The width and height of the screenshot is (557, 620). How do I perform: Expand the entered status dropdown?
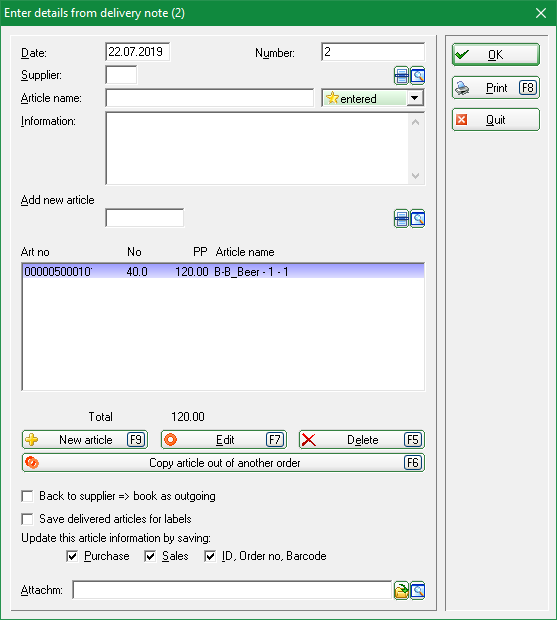coord(415,98)
